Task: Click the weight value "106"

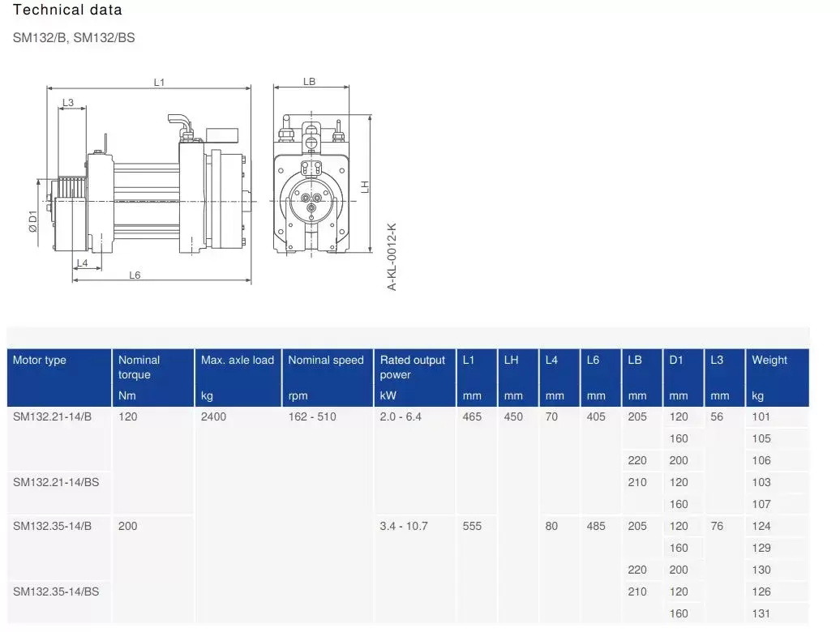Action: [761, 461]
